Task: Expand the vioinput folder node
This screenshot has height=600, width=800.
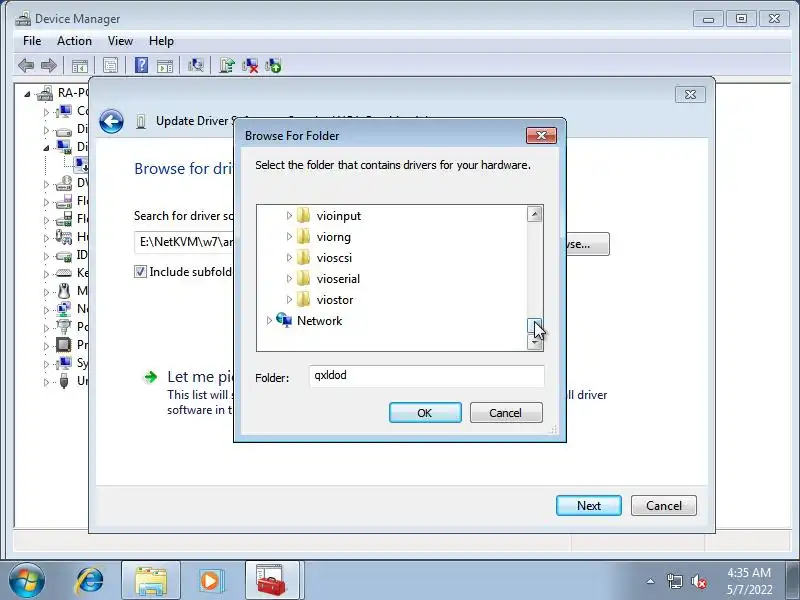Action: pos(289,216)
